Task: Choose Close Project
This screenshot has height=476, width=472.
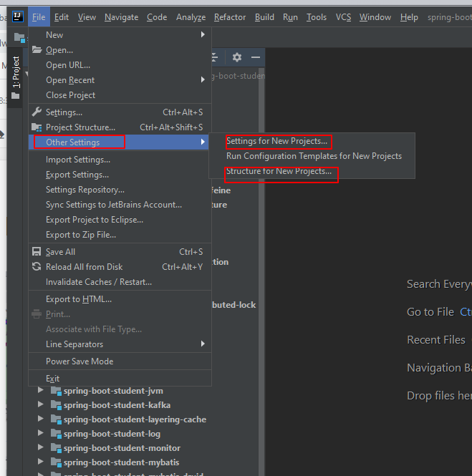Action: pos(120,95)
